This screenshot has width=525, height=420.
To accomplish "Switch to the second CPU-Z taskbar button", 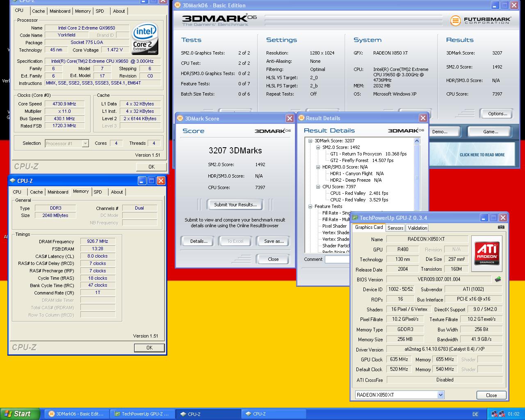I will (274, 414).
